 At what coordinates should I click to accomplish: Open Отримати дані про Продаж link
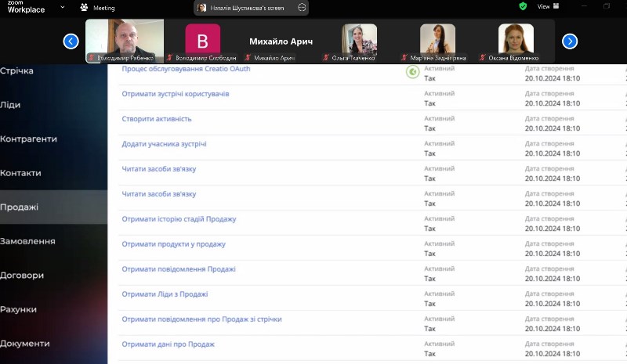(169, 344)
